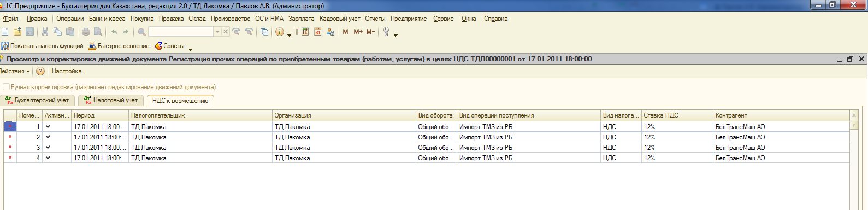This screenshot has width=868, height=210.
Task: Click the Open file folder icon
Action: point(17,32)
